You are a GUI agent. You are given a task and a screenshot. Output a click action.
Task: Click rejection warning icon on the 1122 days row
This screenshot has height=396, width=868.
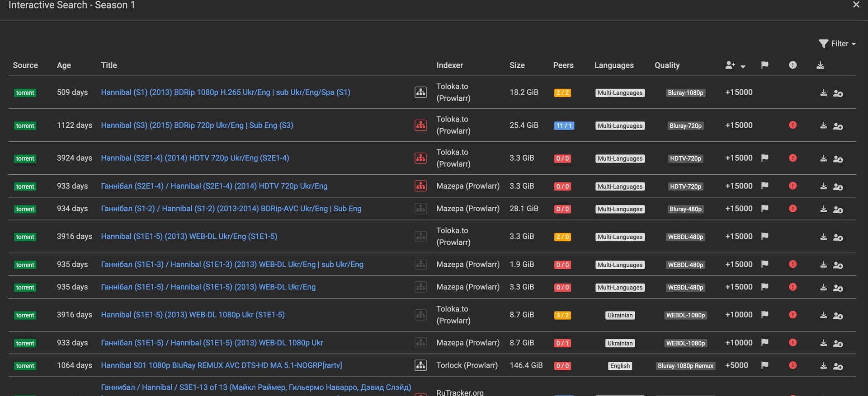[793, 125]
